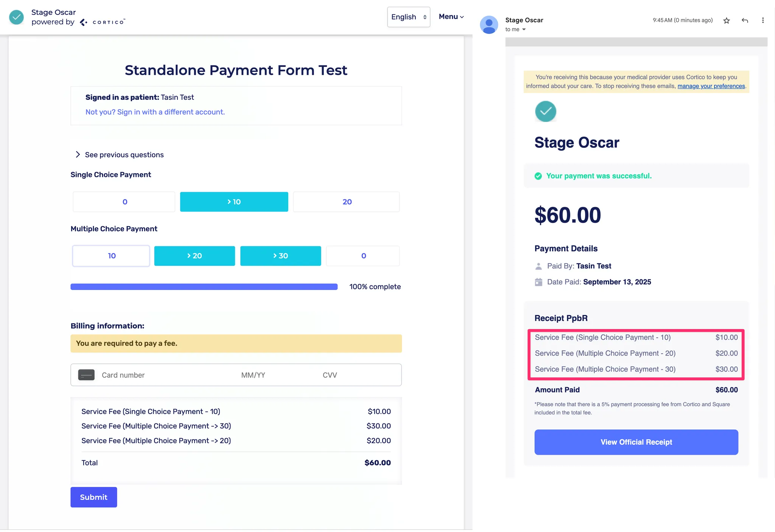Click the Cortico logo

tap(103, 22)
